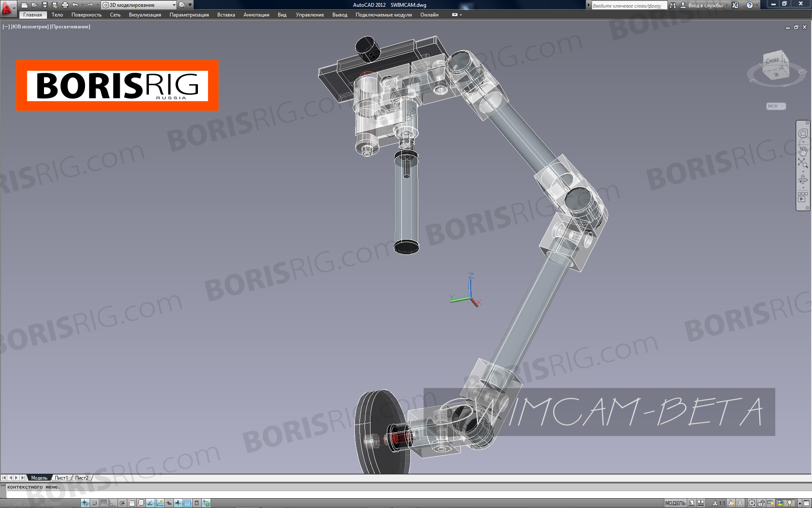Toggle the toolbar lock padlock icon
The height and width of the screenshot is (508, 812).
[x=761, y=503]
